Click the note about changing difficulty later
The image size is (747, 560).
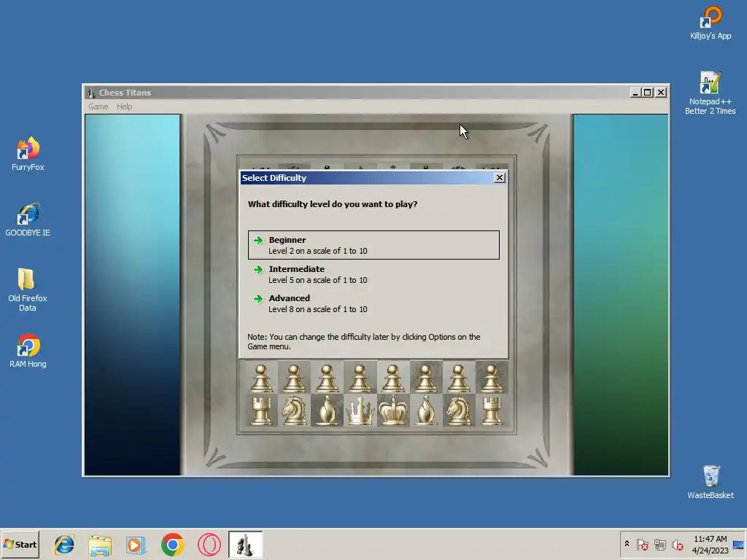[x=364, y=341]
